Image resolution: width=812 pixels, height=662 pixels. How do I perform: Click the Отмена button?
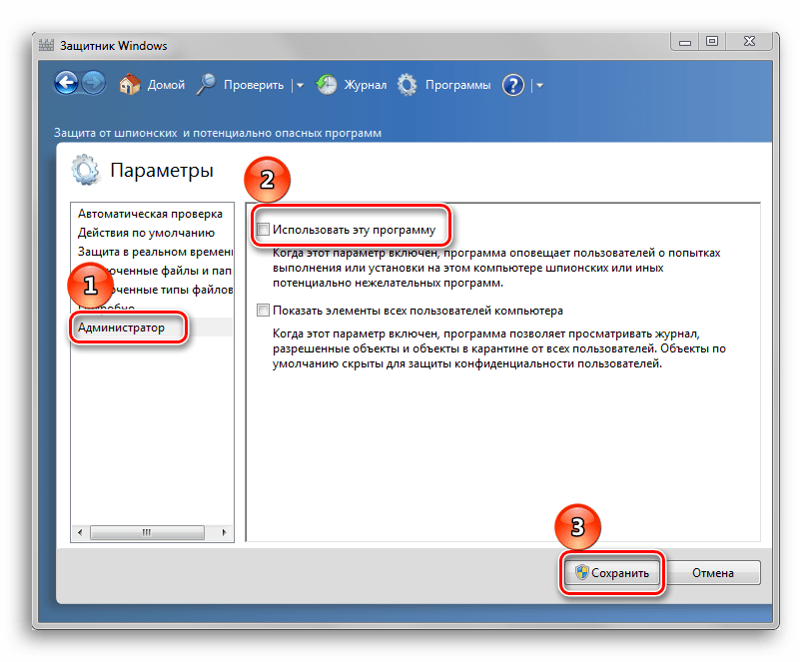(712, 573)
